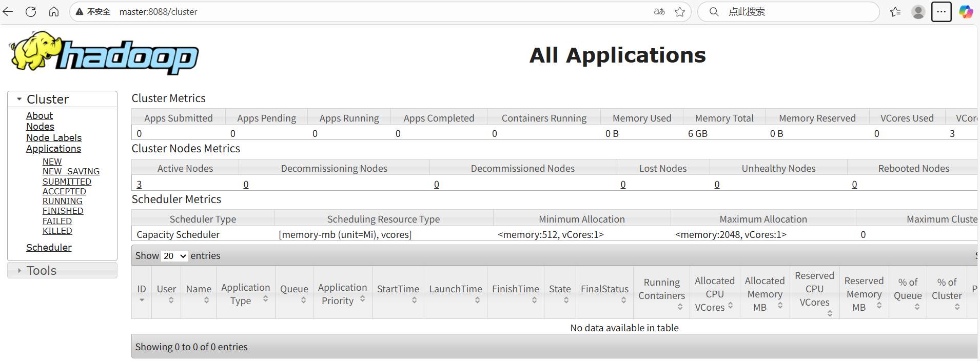Viewport: 980px width, 361px height.
Task: Sort applications by StartTime column
Action: (398, 292)
